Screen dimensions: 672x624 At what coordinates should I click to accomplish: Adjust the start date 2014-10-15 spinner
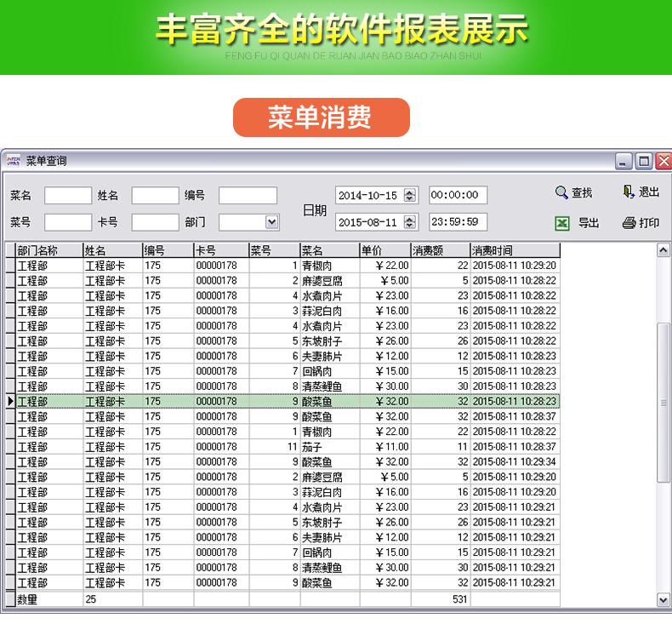(x=410, y=195)
